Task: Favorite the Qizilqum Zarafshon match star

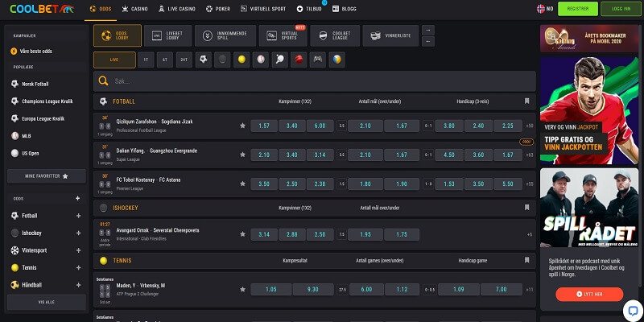Action: [243, 126]
